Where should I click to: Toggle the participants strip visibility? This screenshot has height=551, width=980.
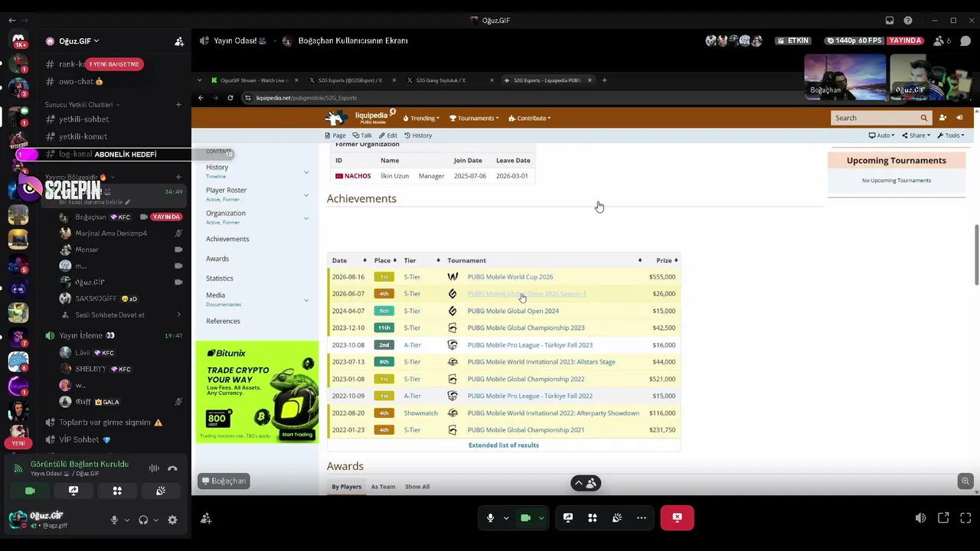[586, 483]
